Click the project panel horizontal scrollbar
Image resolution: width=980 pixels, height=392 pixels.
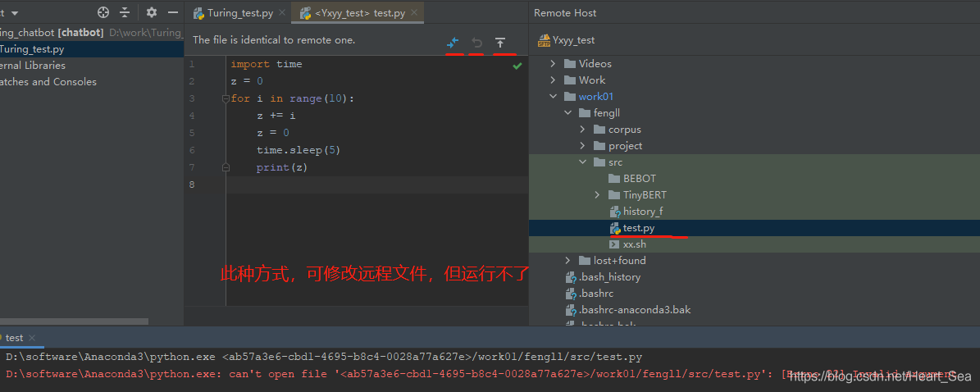[x=75, y=321]
